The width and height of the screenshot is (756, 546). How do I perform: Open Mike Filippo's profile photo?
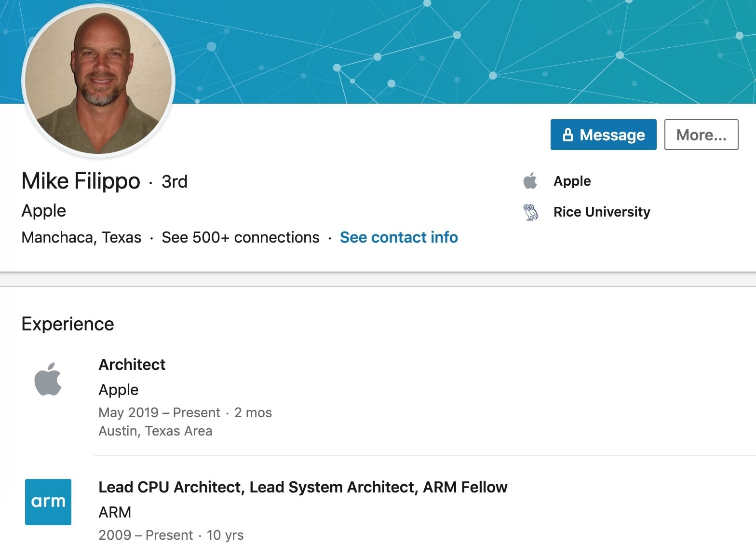[x=99, y=81]
